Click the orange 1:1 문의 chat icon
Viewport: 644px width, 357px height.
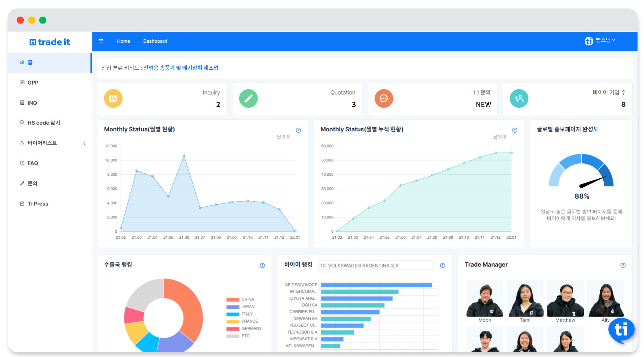pos(384,98)
